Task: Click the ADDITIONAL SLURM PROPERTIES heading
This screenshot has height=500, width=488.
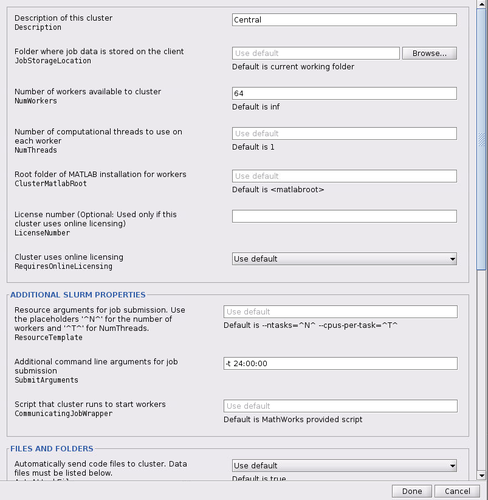Action: click(78, 295)
